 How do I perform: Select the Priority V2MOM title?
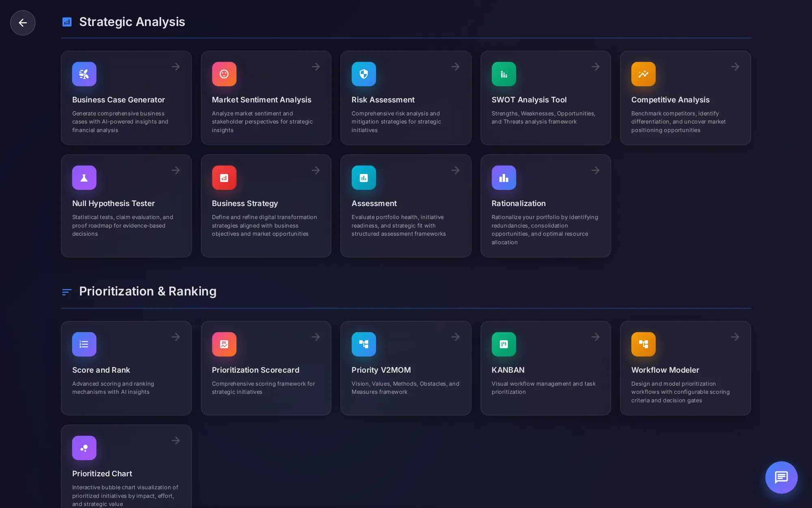[381, 370]
